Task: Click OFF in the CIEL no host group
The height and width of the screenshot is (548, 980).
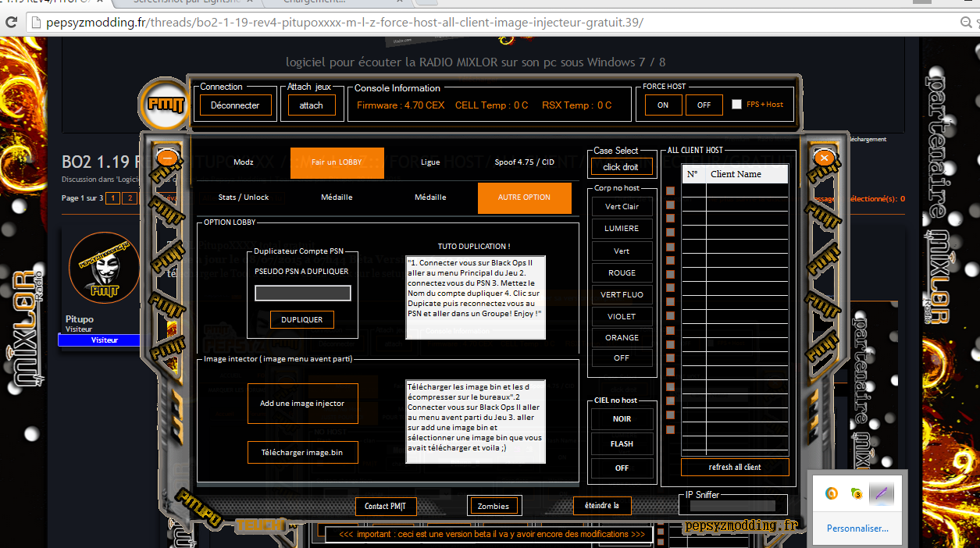Action: [622, 468]
